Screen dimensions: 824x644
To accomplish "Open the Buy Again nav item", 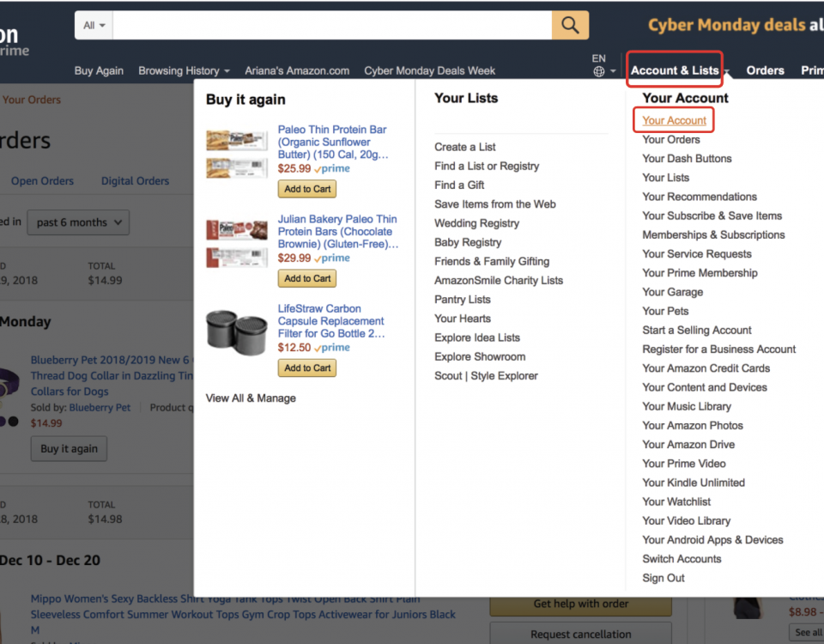I will click(x=99, y=70).
